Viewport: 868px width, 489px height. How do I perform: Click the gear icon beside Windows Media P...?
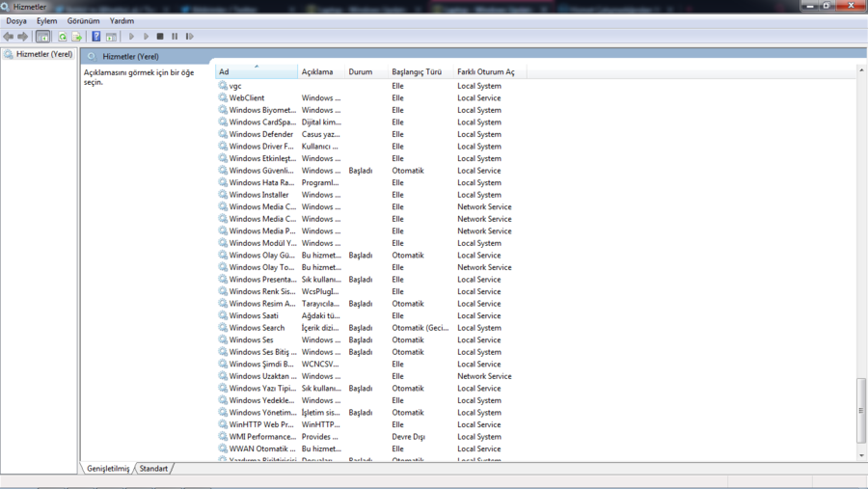[223, 231]
